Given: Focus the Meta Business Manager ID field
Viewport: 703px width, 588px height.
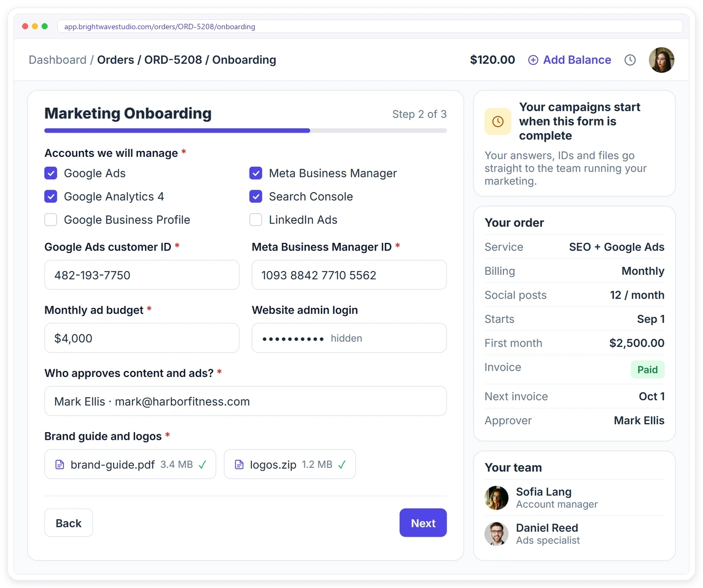Looking at the screenshot, I should pos(349,275).
